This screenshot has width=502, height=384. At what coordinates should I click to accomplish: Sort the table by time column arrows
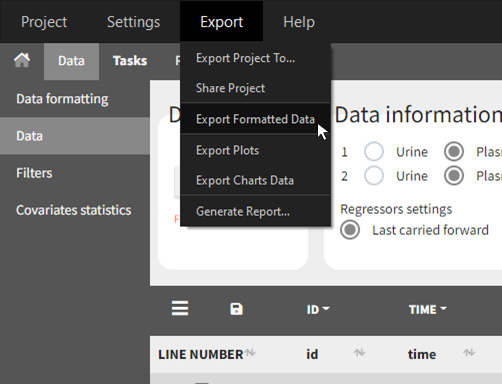(x=469, y=352)
